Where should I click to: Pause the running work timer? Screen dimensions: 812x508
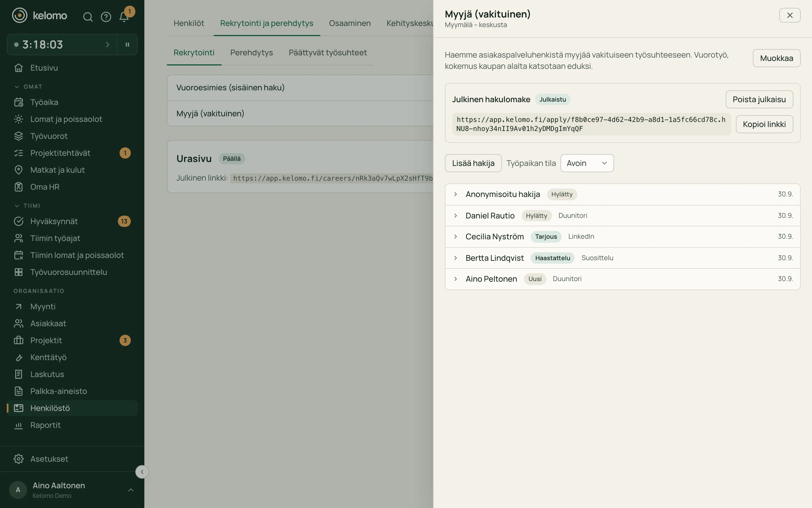127,44
